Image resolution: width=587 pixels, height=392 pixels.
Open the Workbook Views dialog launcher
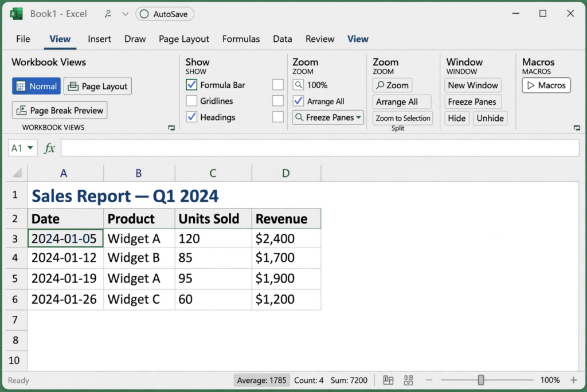point(171,128)
